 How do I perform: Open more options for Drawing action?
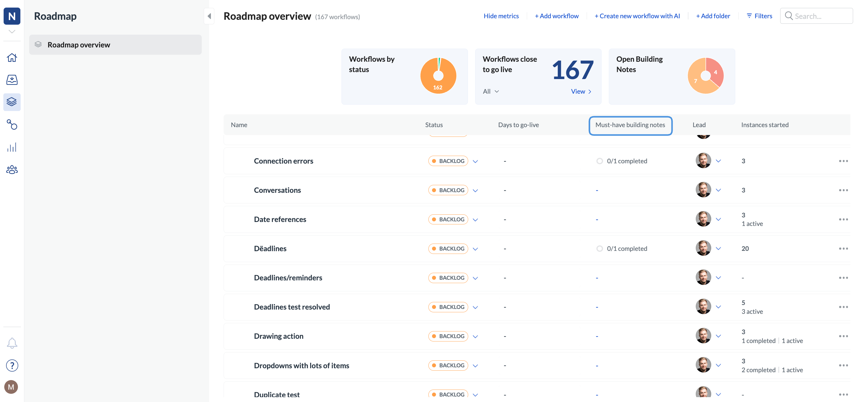pyautogui.click(x=843, y=336)
